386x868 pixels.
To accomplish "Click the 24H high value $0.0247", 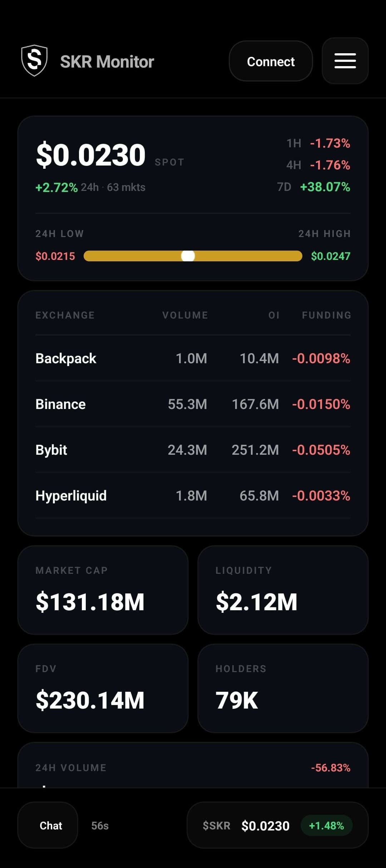I will pyautogui.click(x=331, y=256).
